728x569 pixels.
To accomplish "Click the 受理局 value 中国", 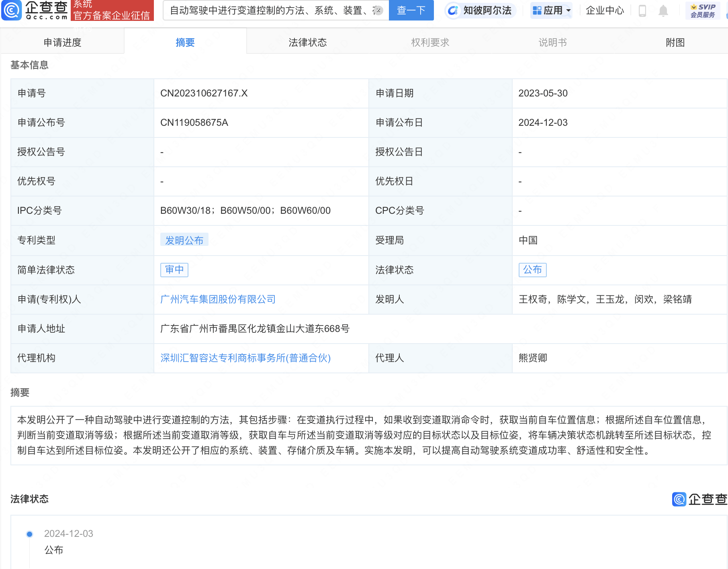I will 528,240.
